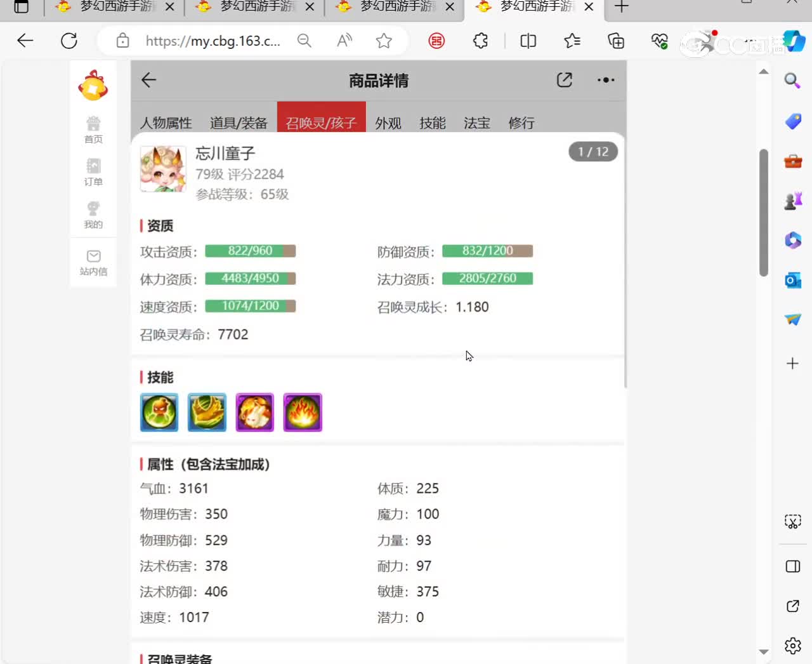
Task: Open the sidebar Tools briefcase icon
Action: point(793,161)
